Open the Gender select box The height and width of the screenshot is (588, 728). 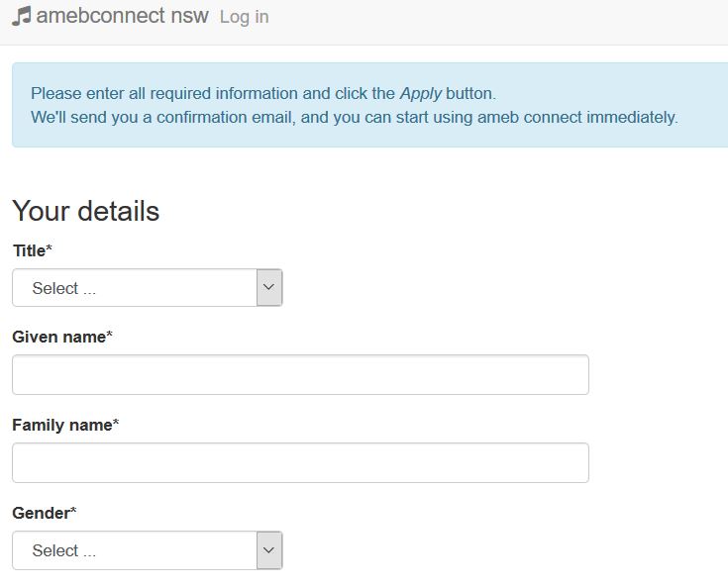click(135, 550)
